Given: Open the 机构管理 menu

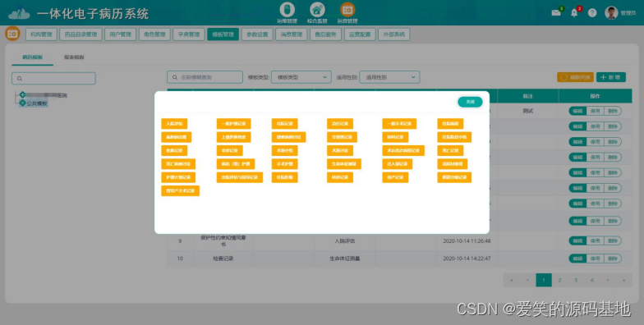Looking at the screenshot, I should point(41,34).
